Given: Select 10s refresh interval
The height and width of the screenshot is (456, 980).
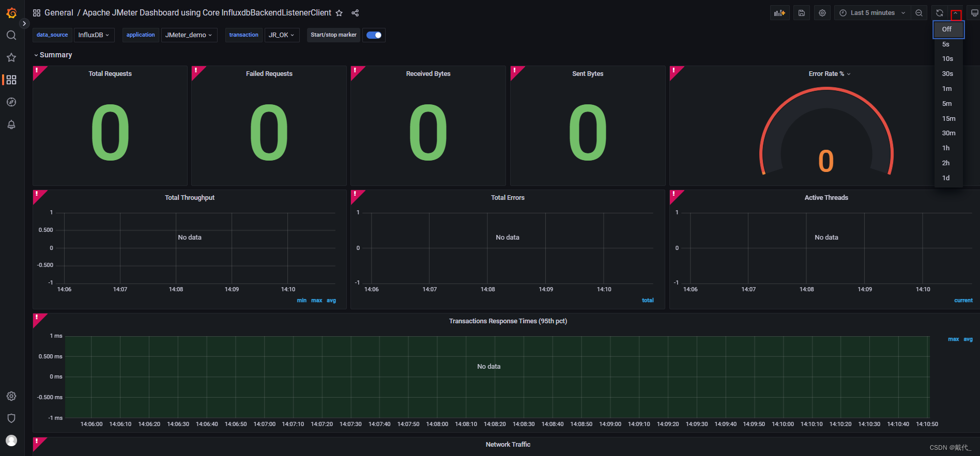Looking at the screenshot, I should (x=948, y=59).
